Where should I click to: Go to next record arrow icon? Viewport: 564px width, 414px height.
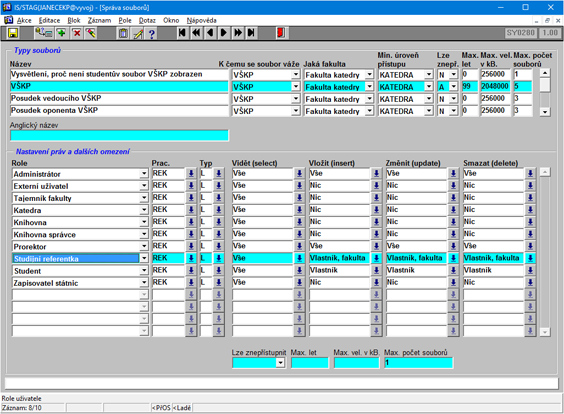(224, 33)
